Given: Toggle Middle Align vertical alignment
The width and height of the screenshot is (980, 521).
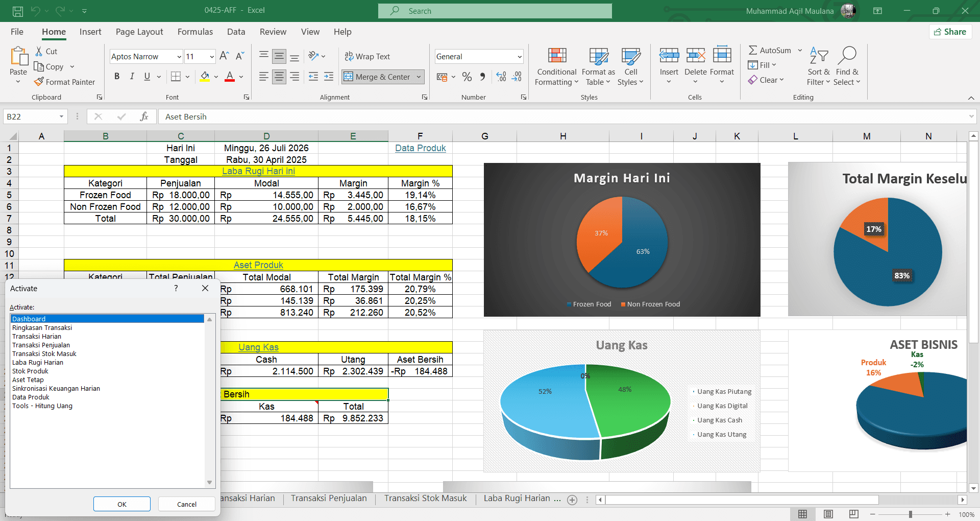Looking at the screenshot, I should [x=279, y=56].
